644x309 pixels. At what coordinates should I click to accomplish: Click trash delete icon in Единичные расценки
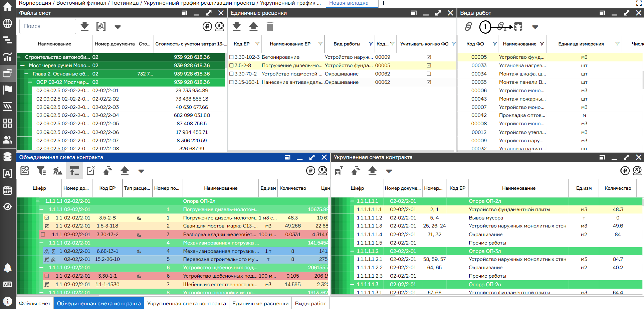coord(270,26)
